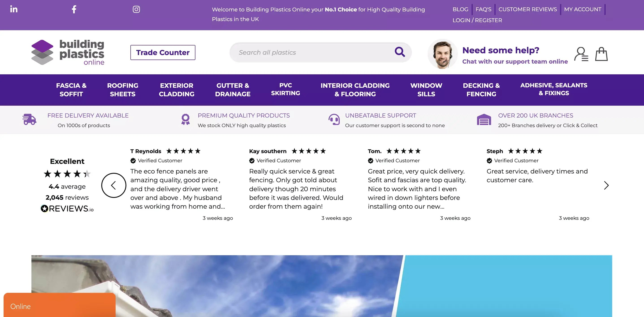The image size is (644, 317).
Task: Click the Facebook icon in the header
Action: [74, 9]
